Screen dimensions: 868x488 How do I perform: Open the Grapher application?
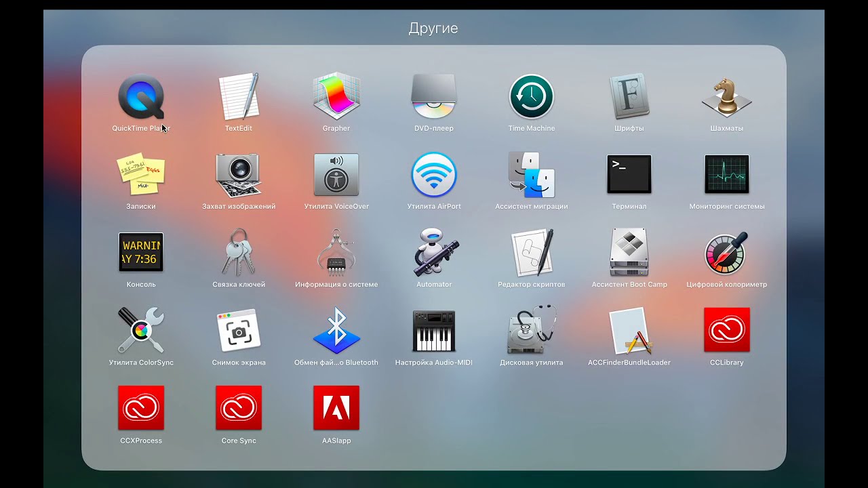(x=336, y=97)
